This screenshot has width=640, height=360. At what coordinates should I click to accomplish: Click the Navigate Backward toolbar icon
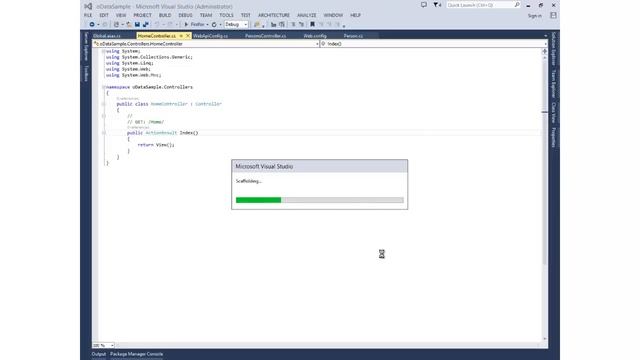(92, 24)
